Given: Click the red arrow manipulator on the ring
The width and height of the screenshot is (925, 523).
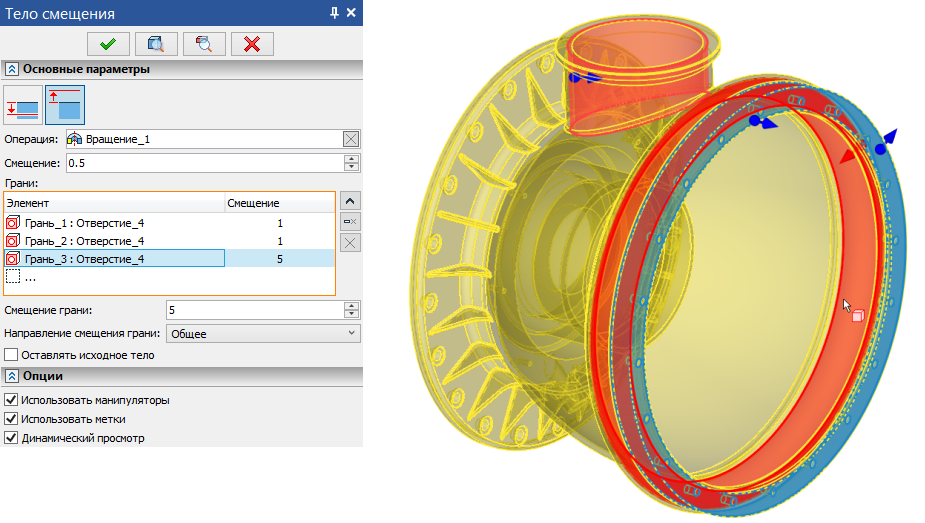Looking at the screenshot, I should point(848,156).
